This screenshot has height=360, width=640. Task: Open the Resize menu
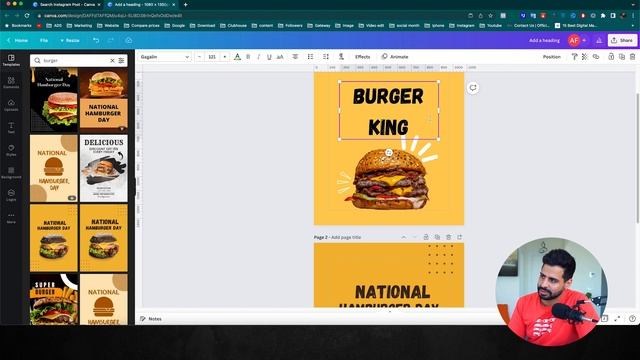tap(70, 40)
